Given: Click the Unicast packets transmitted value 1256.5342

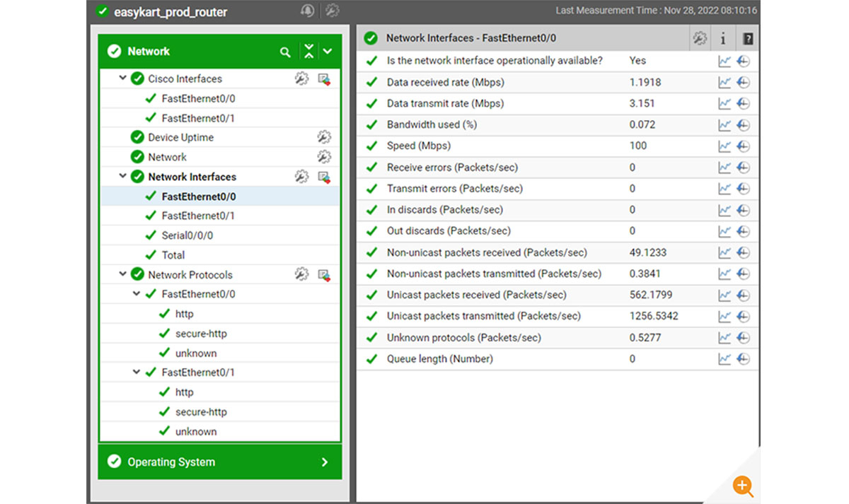Looking at the screenshot, I should click(x=654, y=316).
